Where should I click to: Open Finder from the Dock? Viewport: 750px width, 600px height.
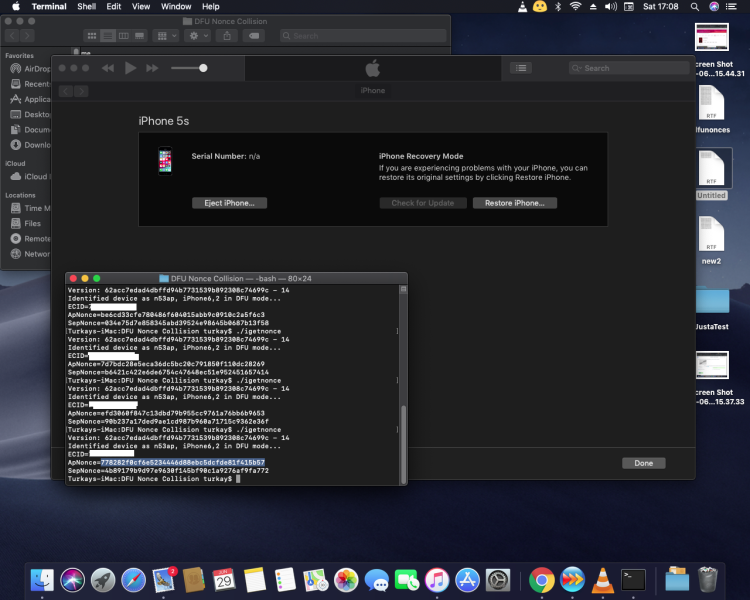pyautogui.click(x=42, y=580)
